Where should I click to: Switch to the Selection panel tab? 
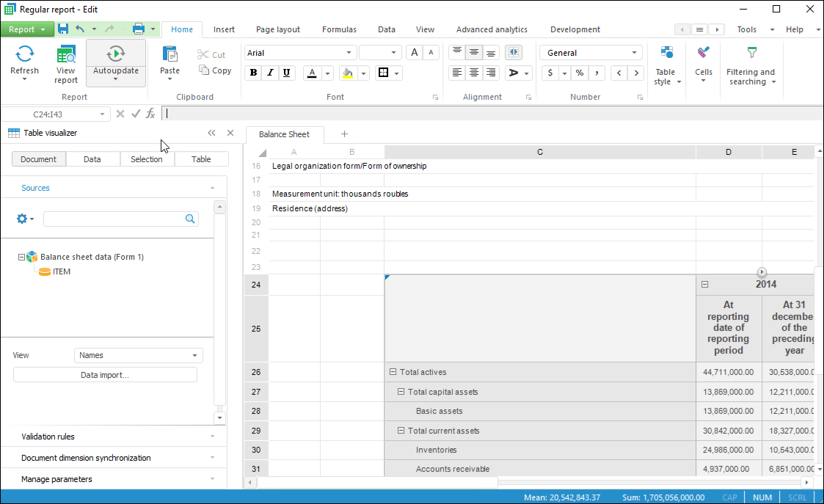click(147, 159)
